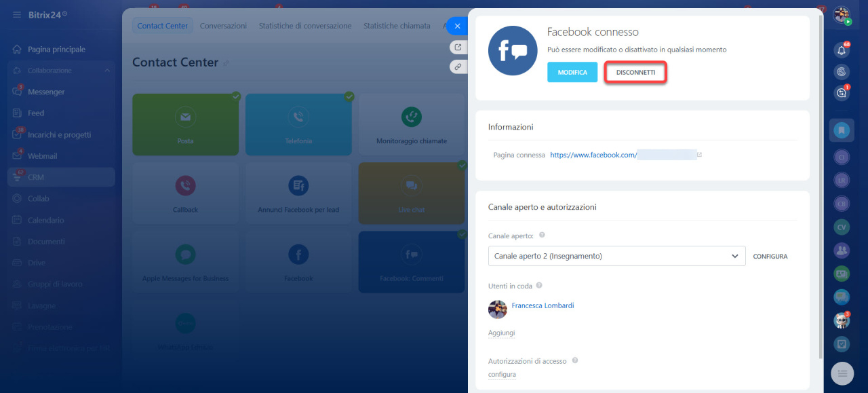Click help icon next to Canale aperto
The height and width of the screenshot is (393, 868).
coord(542,236)
